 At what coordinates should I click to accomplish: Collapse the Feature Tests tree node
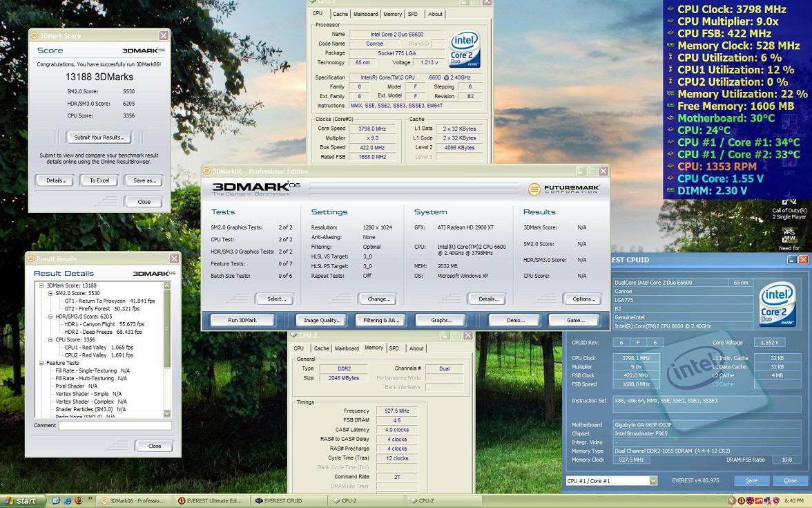pos(41,363)
